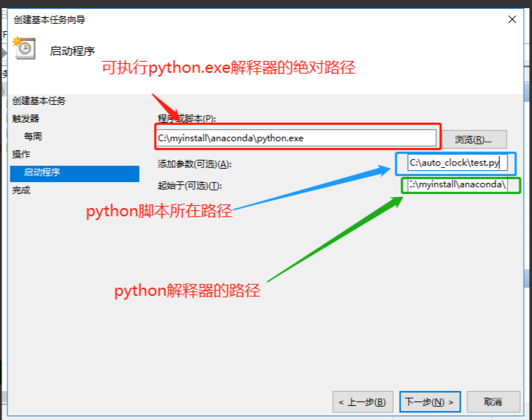Click the task wizard clock icon

(x=24, y=48)
